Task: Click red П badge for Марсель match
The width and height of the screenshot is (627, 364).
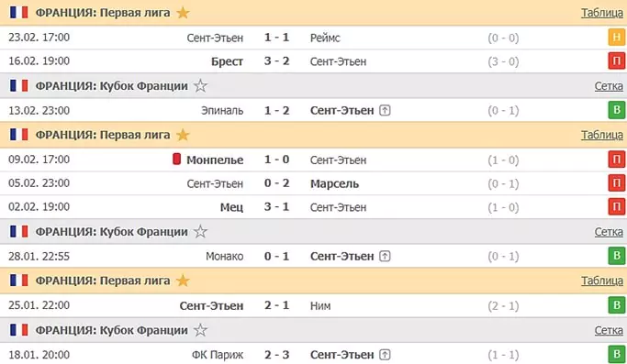Action: click(x=617, y=183)
